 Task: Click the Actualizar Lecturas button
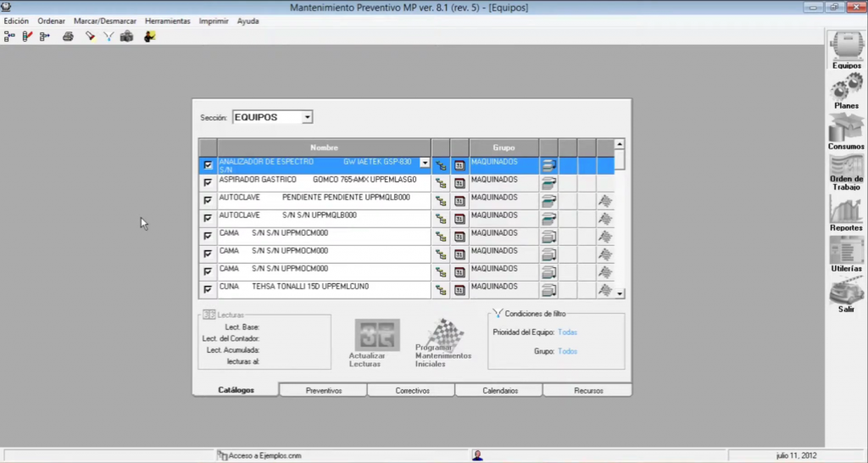point(377,343)
